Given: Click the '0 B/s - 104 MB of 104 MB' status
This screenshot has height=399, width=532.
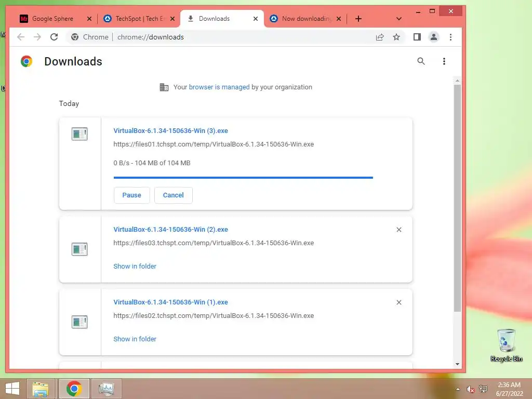Looking at the screenshot, I should (152, 163).
